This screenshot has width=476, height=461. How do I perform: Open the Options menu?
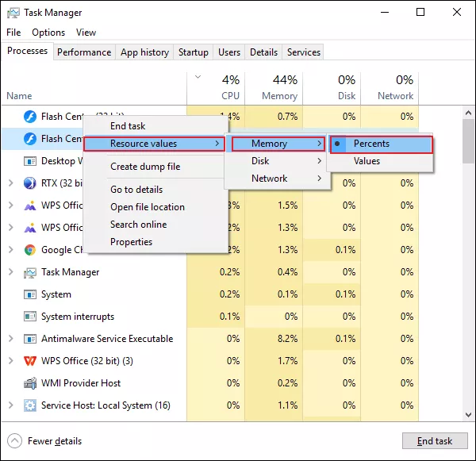tap(48, 33)
